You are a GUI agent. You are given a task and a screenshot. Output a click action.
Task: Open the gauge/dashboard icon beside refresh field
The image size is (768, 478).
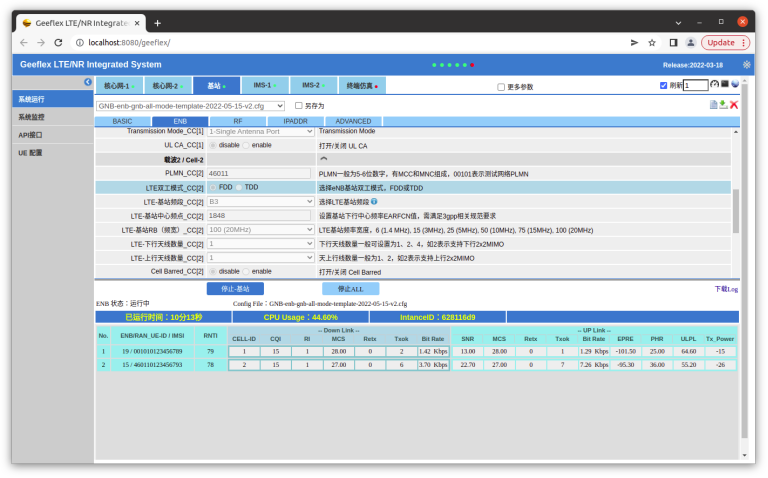tap(714, 84)
